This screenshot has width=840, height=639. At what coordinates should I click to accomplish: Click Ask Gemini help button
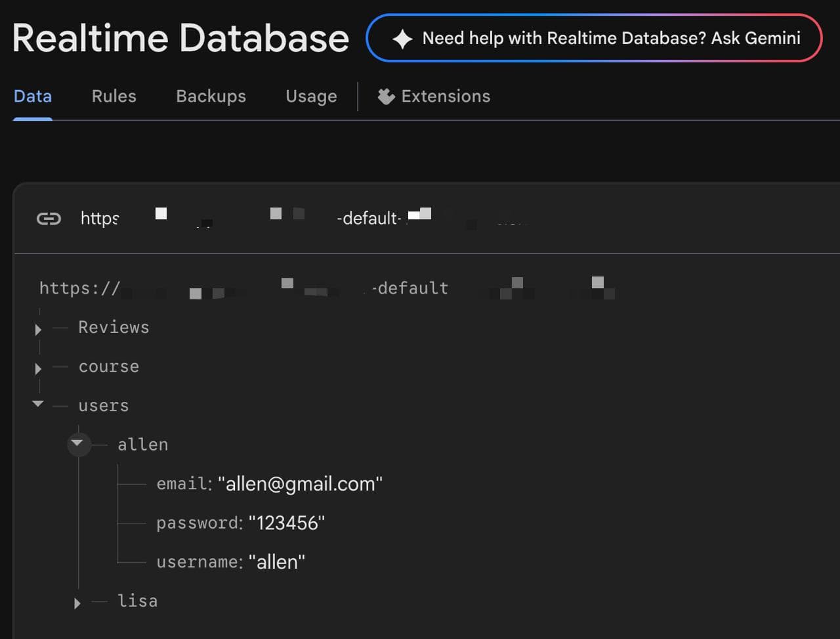coord(594,38)
